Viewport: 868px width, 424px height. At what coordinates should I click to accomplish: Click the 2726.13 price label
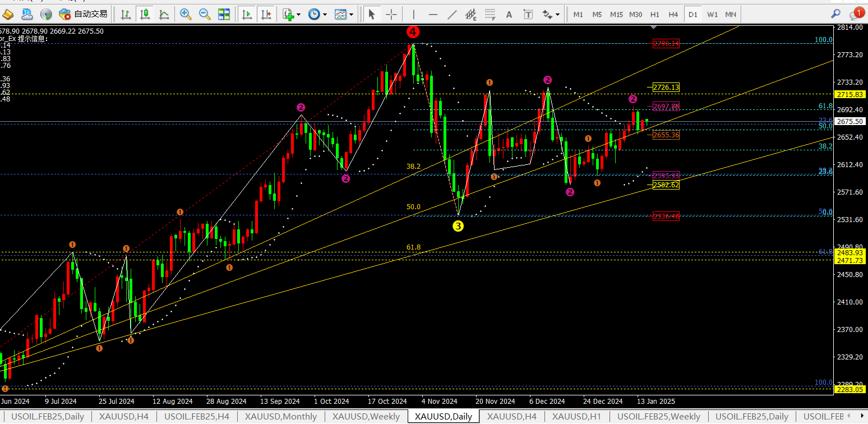(666, 87)
